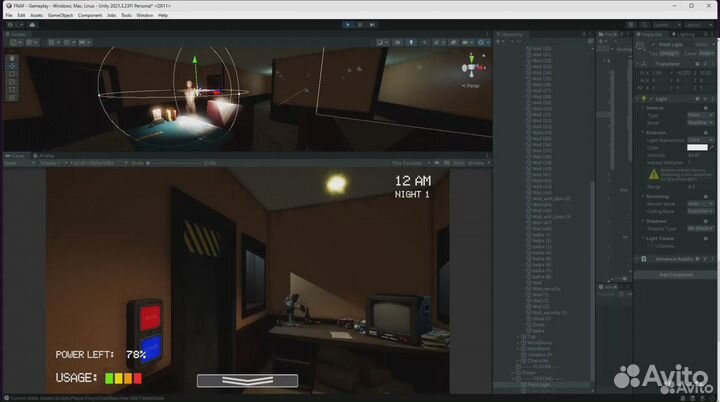
Task: Toggle 2D view button in Scene toolbar
Action: [398, 42]
